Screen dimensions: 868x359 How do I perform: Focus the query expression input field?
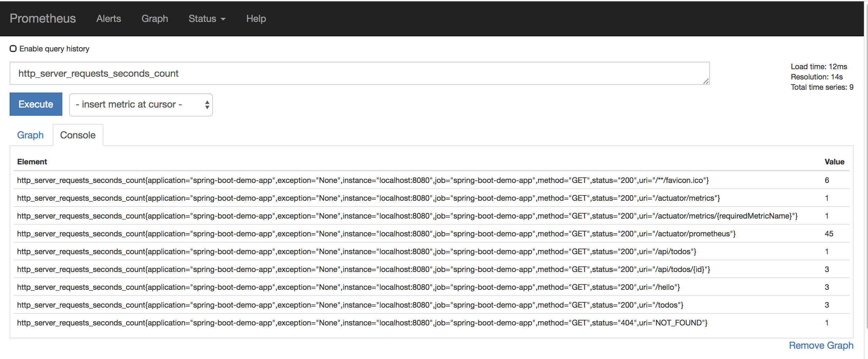(359, 73)
